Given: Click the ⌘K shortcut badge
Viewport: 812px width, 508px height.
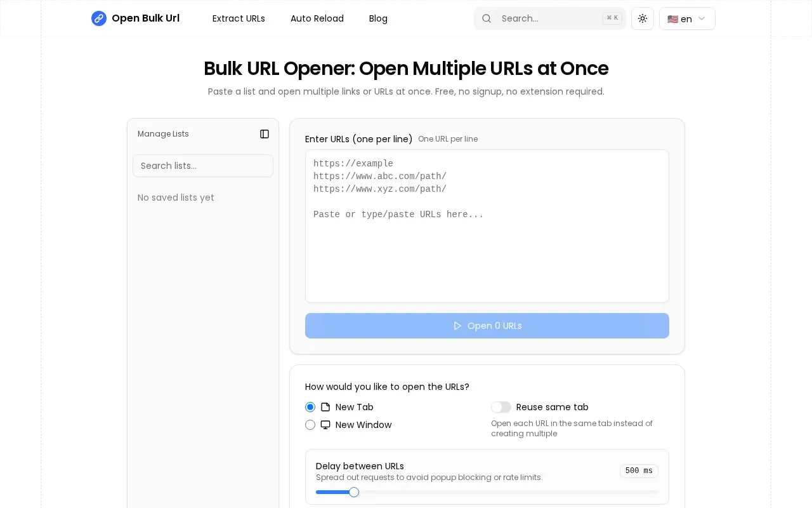Looking at the screenshot, I should [612, 18].
